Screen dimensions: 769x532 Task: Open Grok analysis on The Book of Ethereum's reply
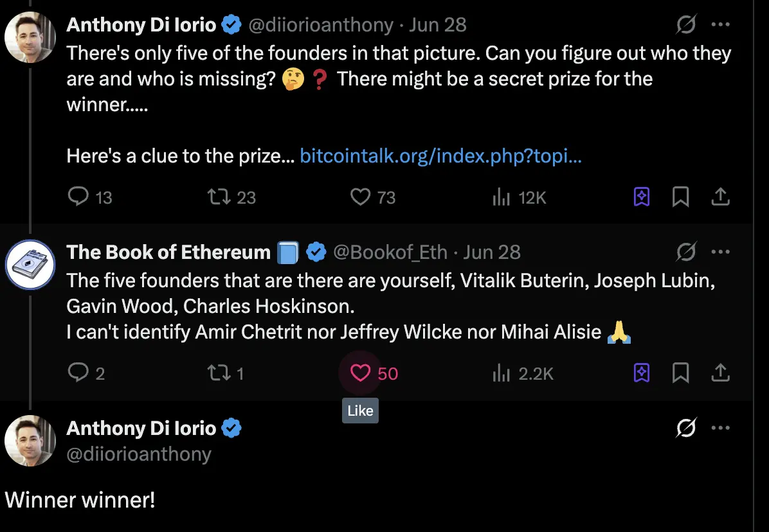[x=641, y=373]
